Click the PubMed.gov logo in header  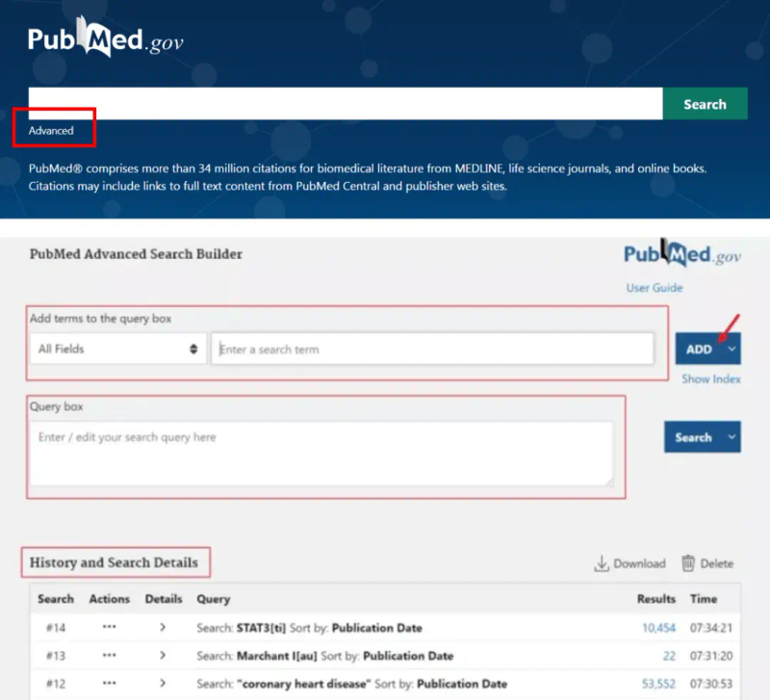(105, 39)
